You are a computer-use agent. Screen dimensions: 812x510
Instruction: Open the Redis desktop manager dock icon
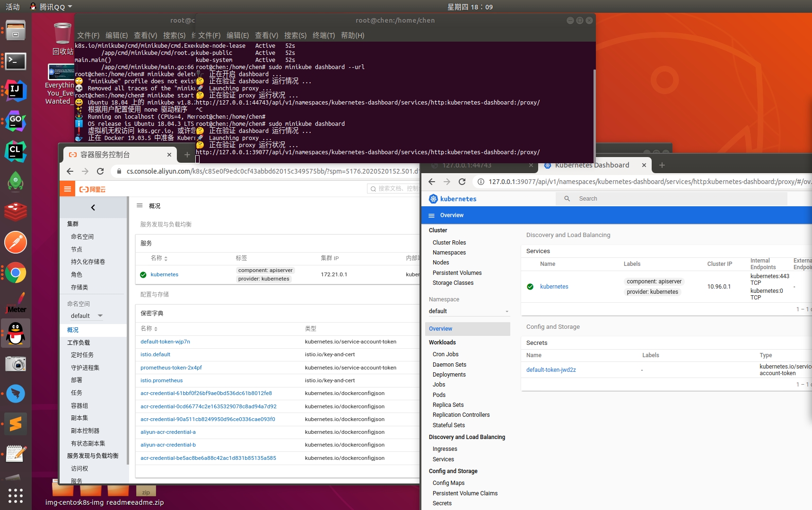(x=16, y=212)
